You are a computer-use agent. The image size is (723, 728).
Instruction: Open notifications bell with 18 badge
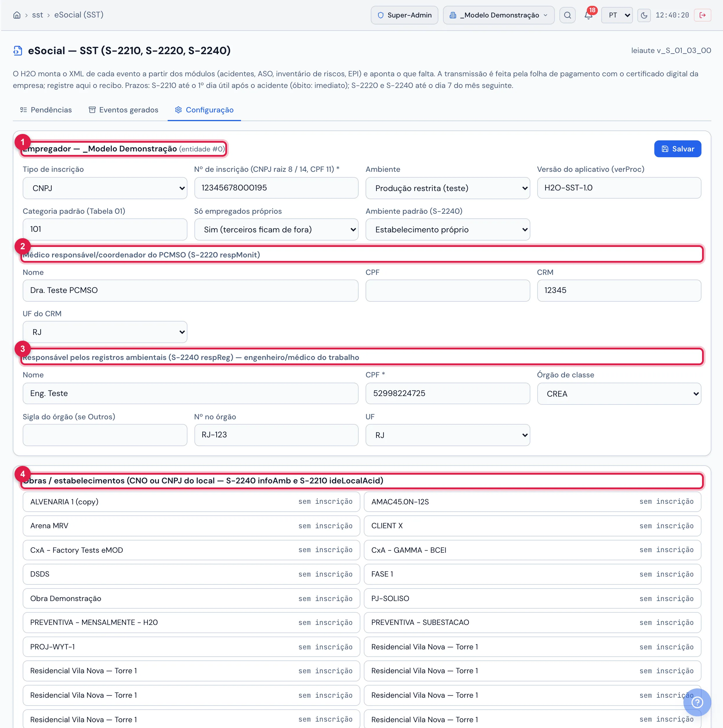(589, 15)
